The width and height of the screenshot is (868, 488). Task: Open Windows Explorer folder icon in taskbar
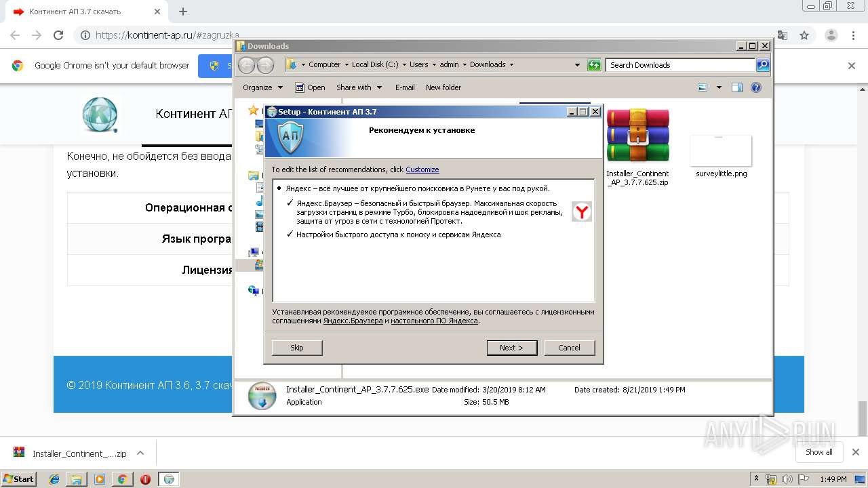point(77,479)
